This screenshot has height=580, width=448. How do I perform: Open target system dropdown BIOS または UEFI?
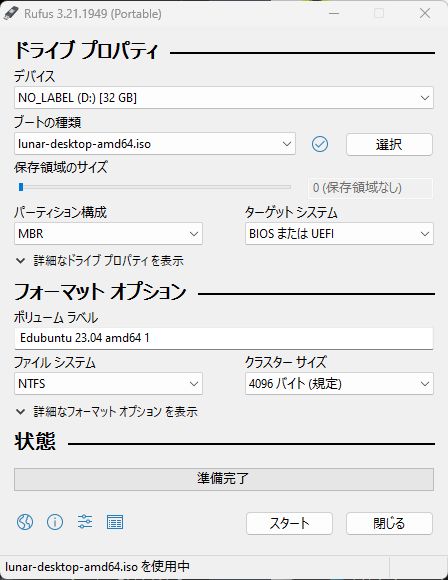coord(339,234)
